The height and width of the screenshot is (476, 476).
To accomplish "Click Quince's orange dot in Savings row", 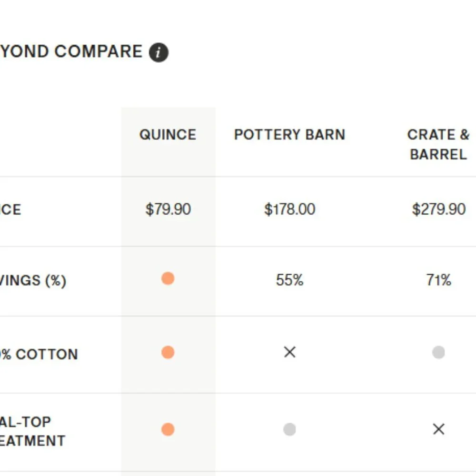I will coord(168,278).
